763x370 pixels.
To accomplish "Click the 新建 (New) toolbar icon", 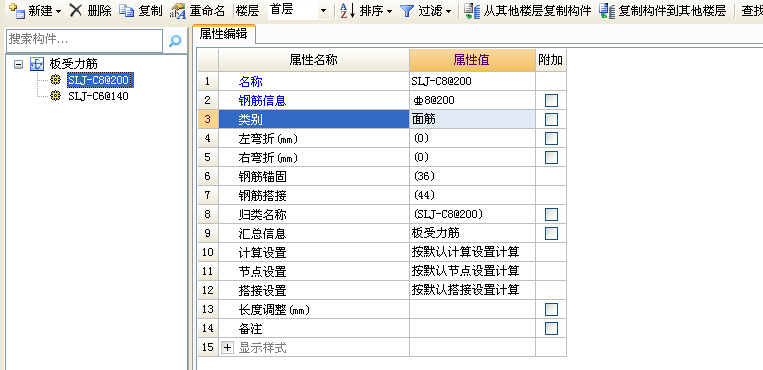I will tap(17, 10).
